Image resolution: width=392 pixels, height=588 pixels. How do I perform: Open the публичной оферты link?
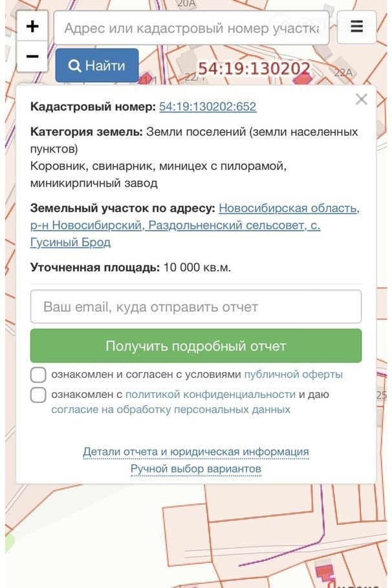[x=293, y=374]
